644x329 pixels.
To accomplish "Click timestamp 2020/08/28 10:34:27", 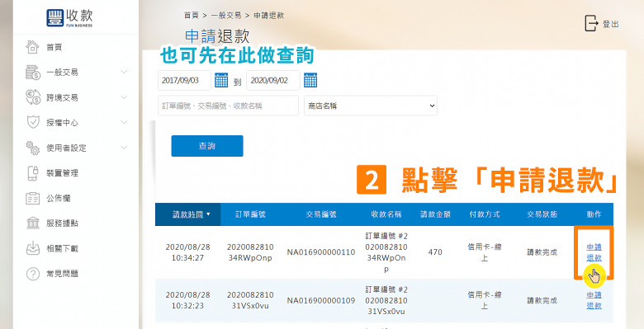I will pos(187,252).
